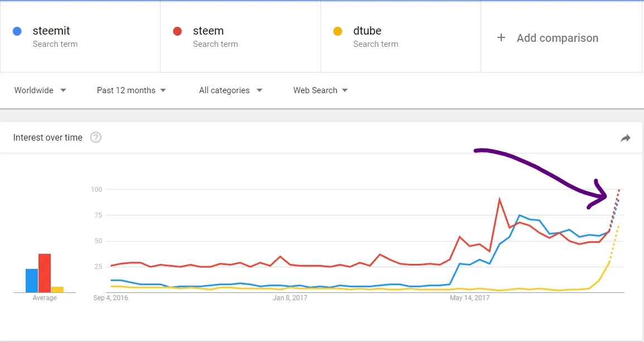Click the yellow average bar

tap(57, 290)
